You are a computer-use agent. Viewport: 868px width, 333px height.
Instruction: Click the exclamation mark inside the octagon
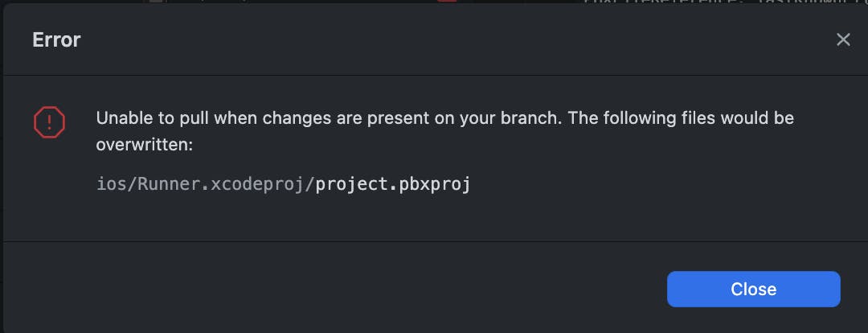pyautogui.click(x=49, y=122)
